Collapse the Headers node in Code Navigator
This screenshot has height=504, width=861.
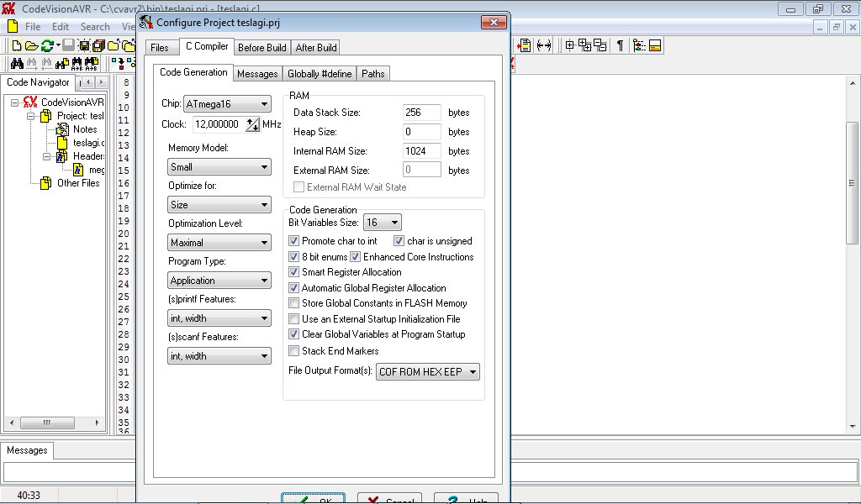point(46,156)
